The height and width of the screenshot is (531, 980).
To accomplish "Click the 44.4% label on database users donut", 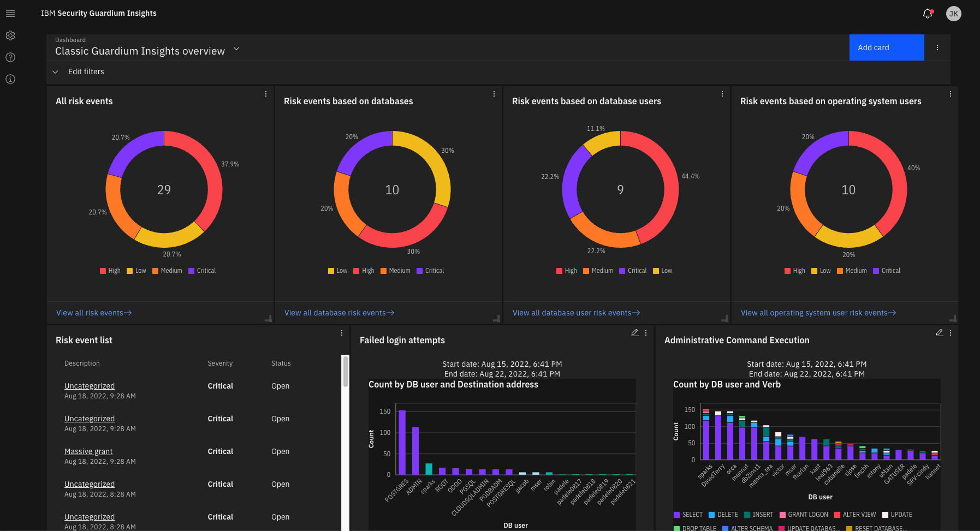I will pos(691,176).
